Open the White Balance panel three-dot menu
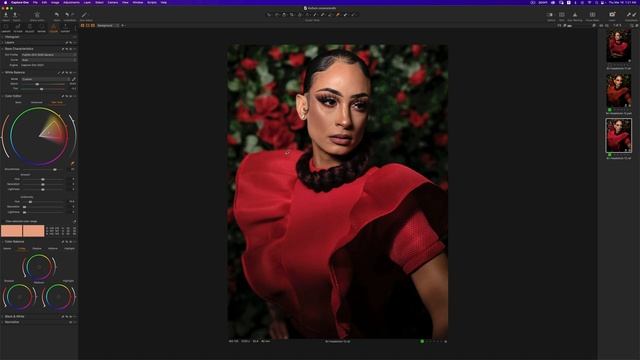 coord(74,72)
